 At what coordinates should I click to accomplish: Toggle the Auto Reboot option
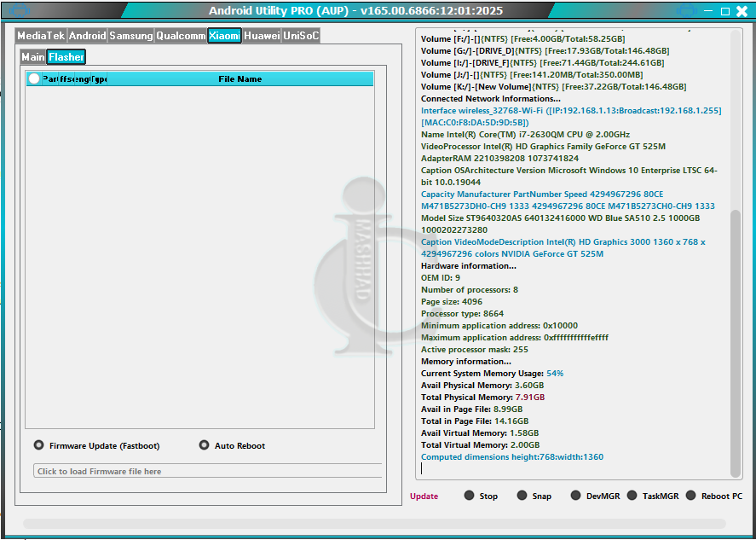coord(205,445)
